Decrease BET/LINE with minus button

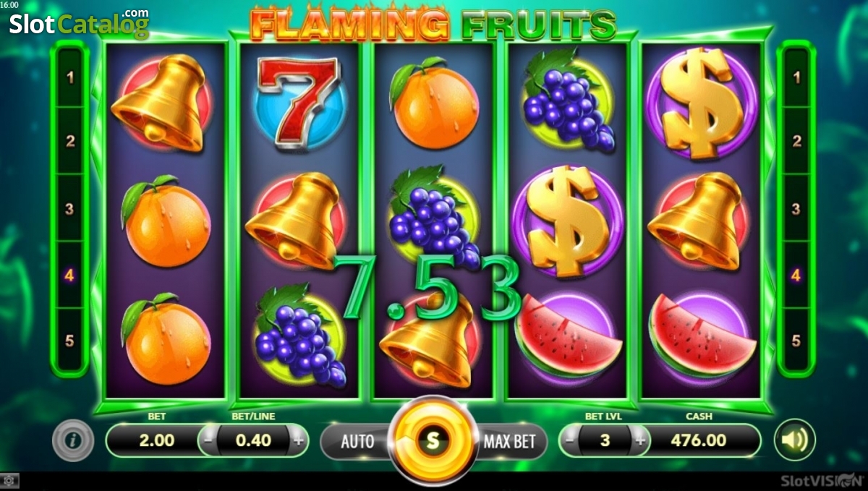pos(208,440)
